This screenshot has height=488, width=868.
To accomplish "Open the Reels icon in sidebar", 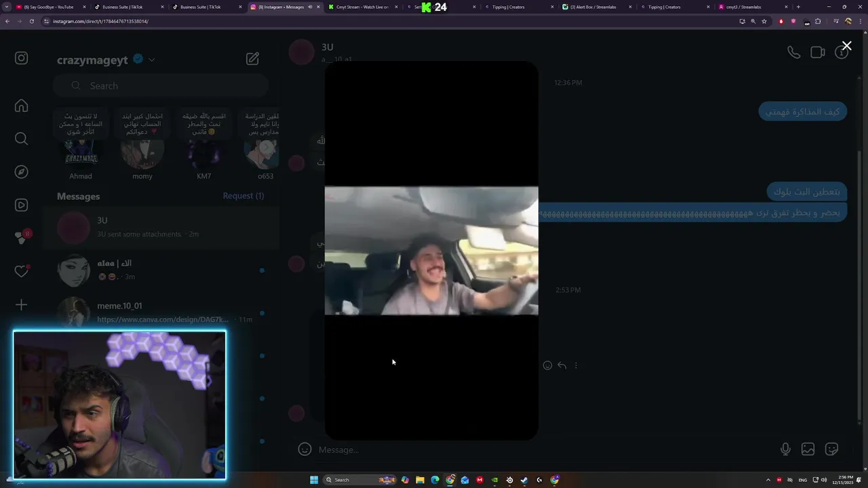I will click(21, 205).
